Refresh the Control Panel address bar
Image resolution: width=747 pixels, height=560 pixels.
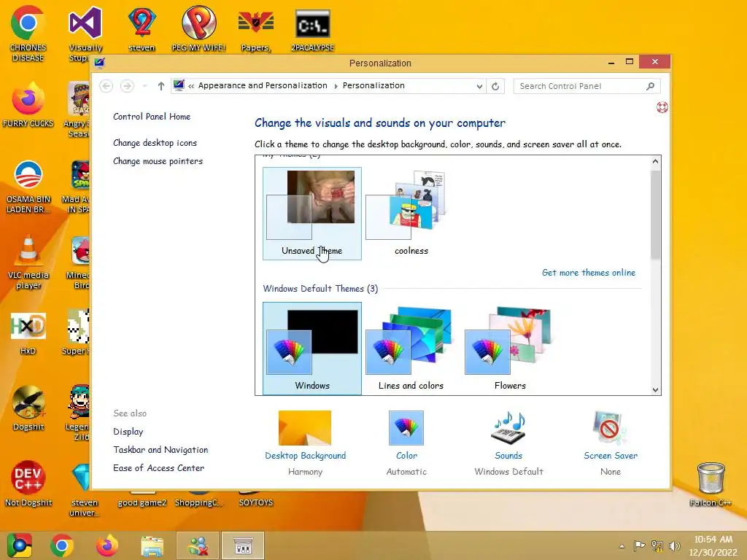coord(495,86)
